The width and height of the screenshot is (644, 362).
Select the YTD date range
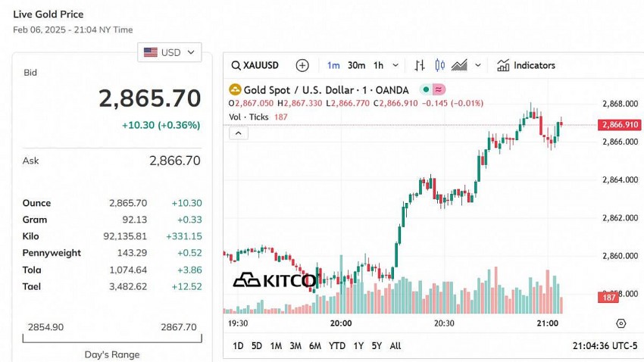(x=336, y=346)
